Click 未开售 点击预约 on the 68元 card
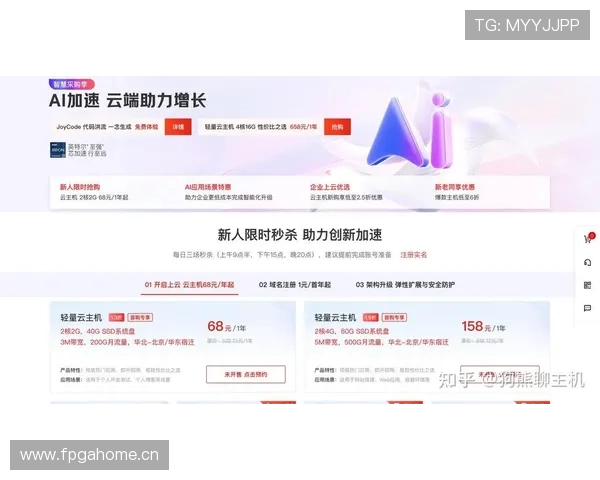This screenshot has height=480, width=600. pos(246,374)
